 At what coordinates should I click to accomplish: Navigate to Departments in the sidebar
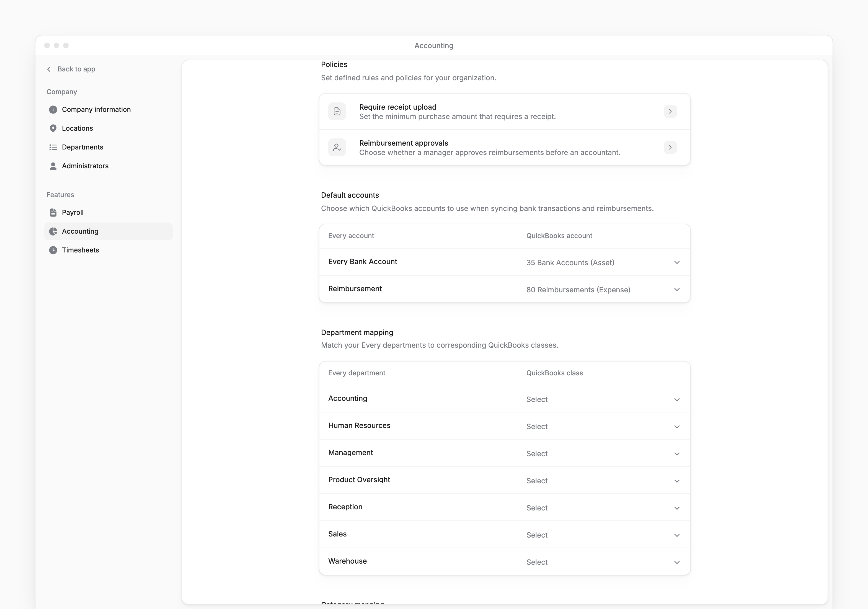coord(108,148)
